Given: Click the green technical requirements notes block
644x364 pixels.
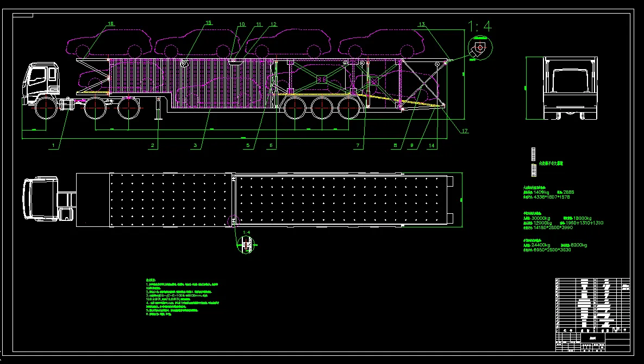Looking at the screenshot, I should tap(183, 297).
